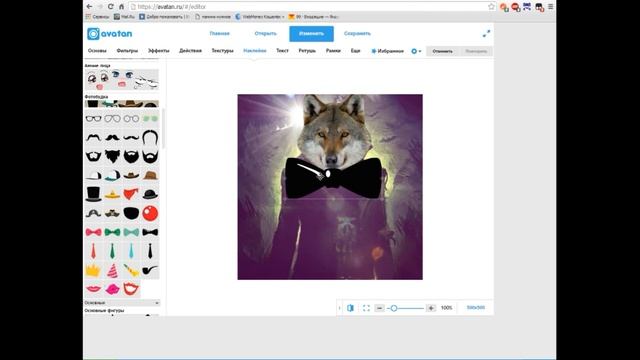
Task: Zoom in with the plus button
Action: tap(431, 308)
